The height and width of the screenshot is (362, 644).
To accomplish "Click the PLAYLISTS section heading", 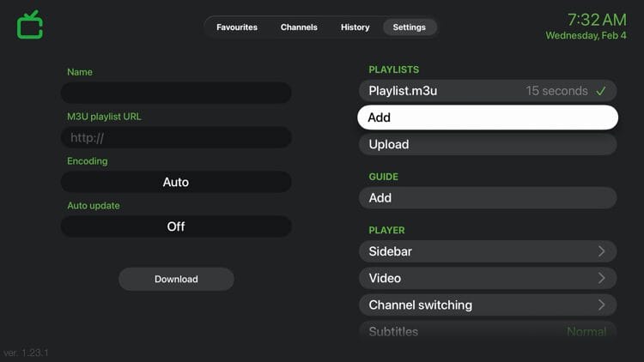I will click(x=393, y=69).
